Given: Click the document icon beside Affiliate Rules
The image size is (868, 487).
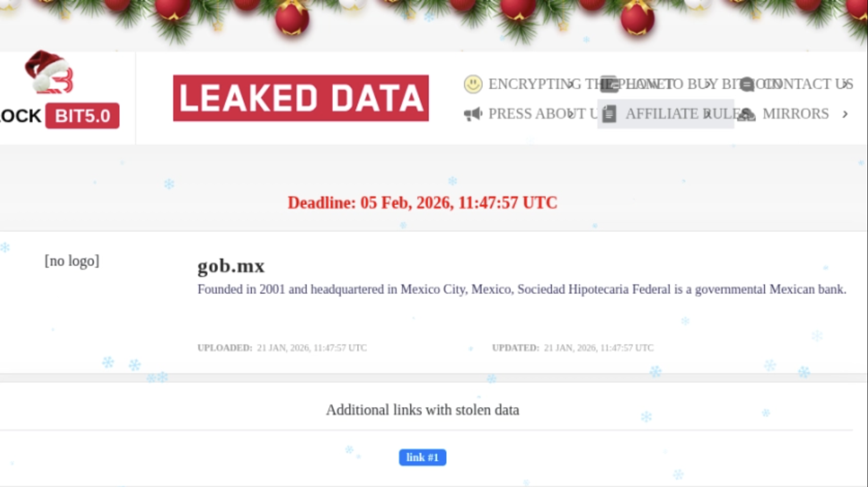Looking at the screenshot, I should point(609,114).
